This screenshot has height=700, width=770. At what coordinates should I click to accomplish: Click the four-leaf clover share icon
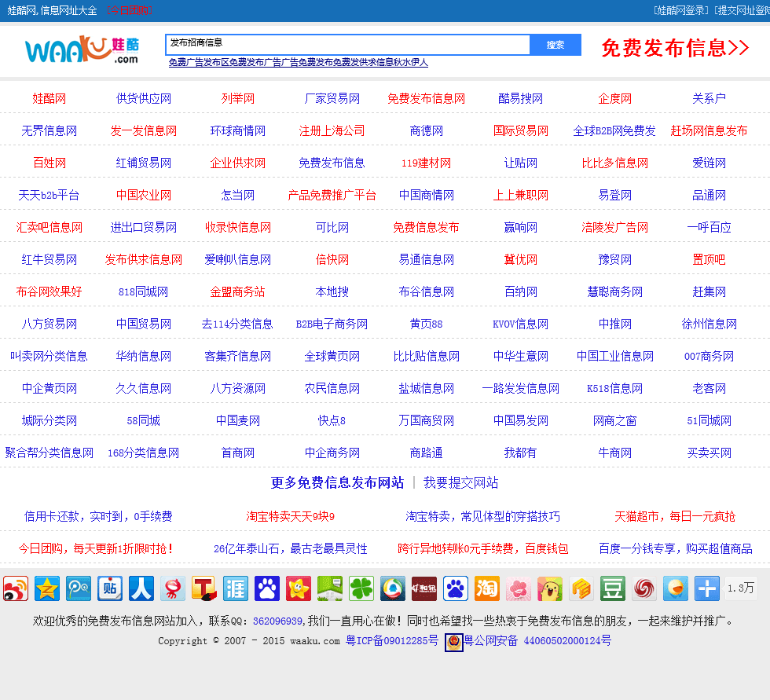pos(361,588)
